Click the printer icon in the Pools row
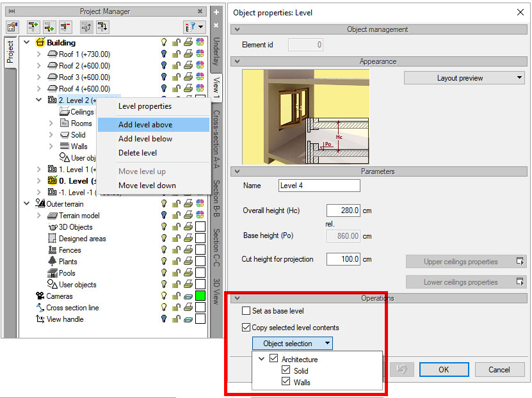The width and height of the screenshot is (532, 398). [x=188, y=273]
